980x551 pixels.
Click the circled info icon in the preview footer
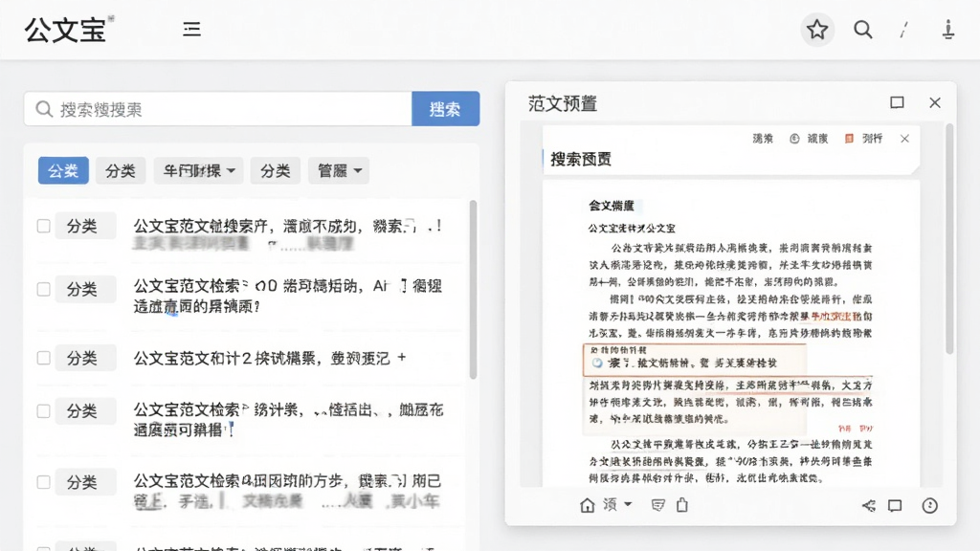tap(929, 505)
